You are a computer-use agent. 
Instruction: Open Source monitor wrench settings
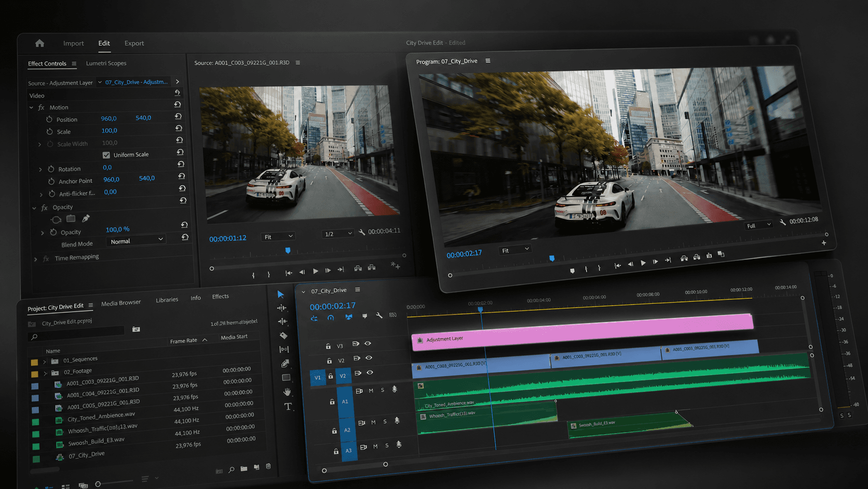[x=361, y=232]
